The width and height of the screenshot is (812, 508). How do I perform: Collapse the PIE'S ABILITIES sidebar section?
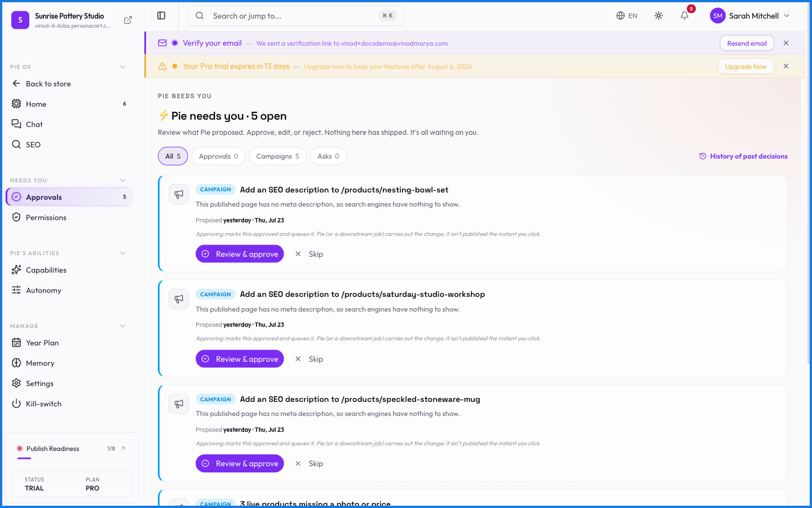123,253
